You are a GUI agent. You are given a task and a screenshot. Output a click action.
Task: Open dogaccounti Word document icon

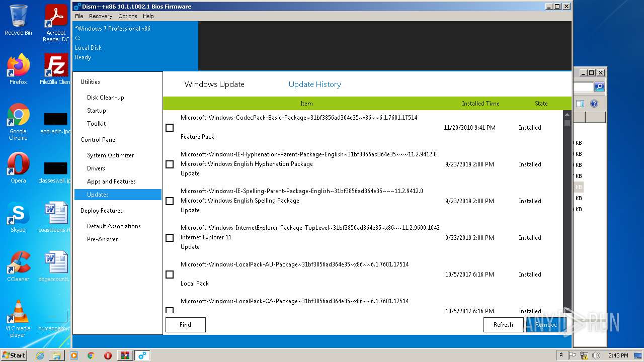coord(56,266)
